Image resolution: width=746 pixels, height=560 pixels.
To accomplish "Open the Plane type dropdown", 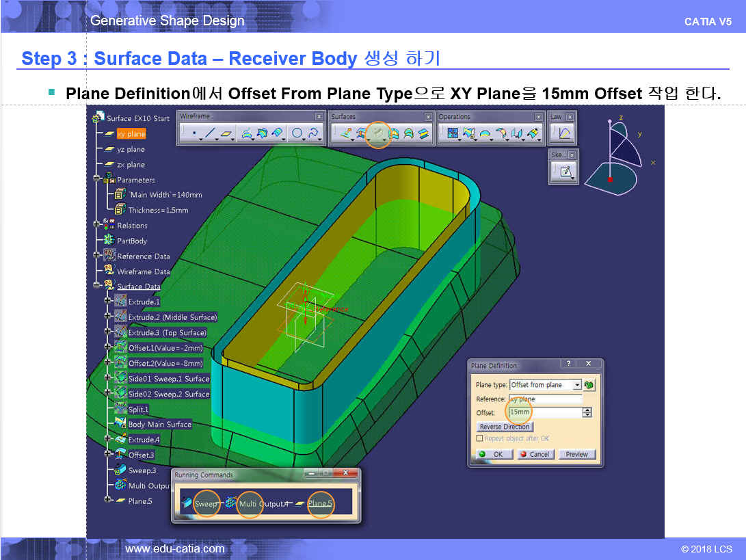I will click(x=577, y=385).
